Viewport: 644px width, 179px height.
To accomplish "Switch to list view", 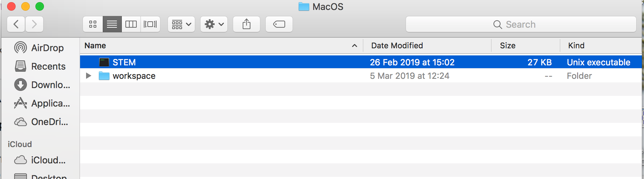I will tap(112, 24).
